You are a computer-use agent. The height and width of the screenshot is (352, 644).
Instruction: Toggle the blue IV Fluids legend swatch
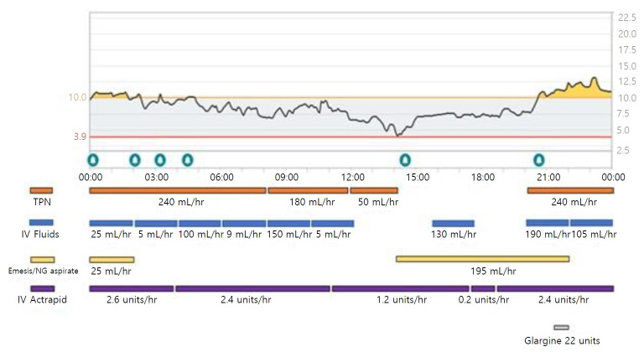coord(41,223)
